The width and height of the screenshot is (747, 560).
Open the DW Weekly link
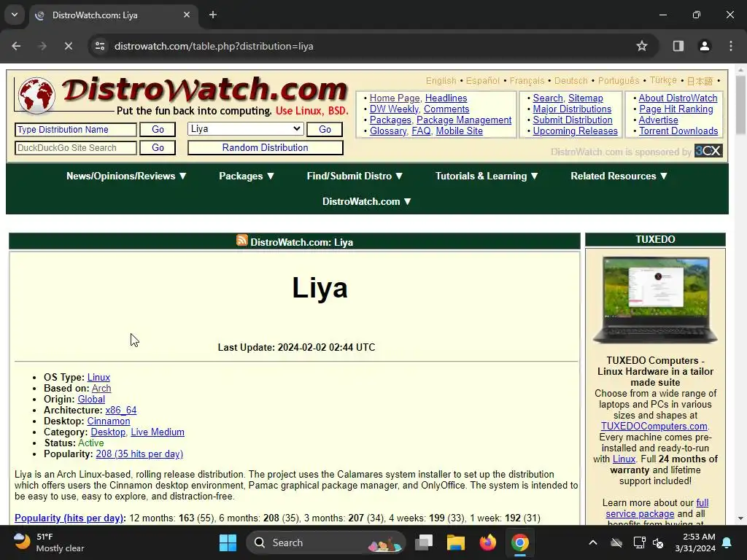point(394,109)
